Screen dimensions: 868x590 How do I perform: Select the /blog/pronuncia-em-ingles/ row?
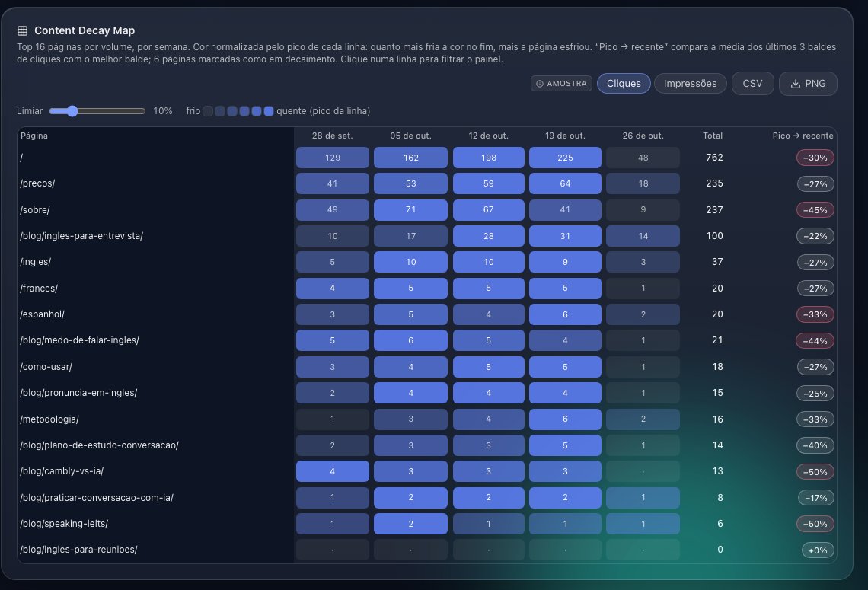coord(426,393)
